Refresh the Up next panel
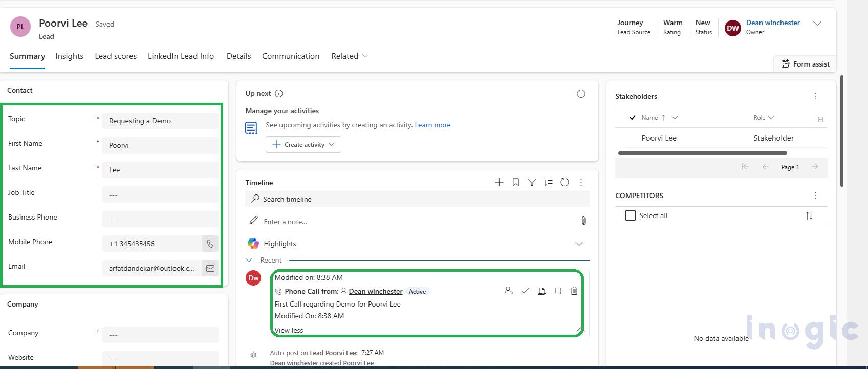868x369 pixels. point(581,94)
